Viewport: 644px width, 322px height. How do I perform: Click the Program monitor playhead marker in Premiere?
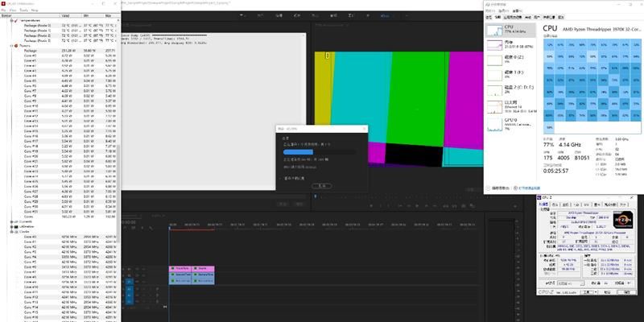tap(316, 196)
